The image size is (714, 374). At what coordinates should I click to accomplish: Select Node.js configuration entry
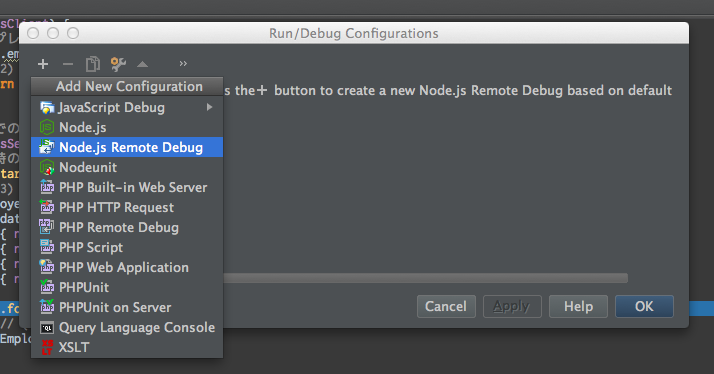[127, 127]
